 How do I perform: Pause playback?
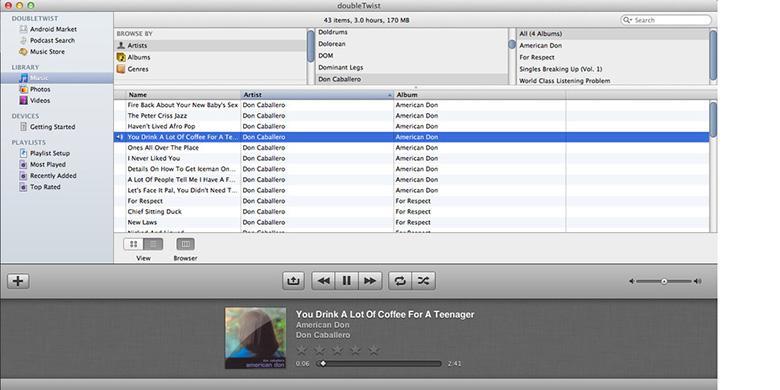(x=347, y=281)
